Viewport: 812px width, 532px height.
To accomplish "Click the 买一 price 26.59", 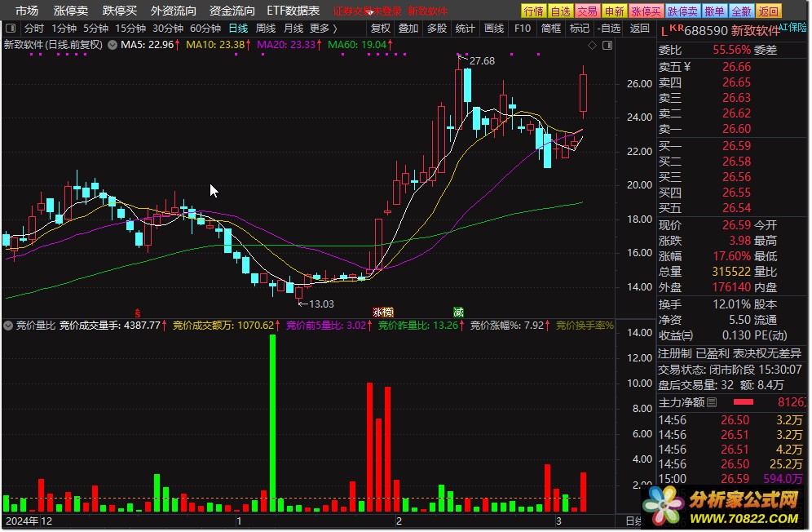I will [x=736, y=146].
